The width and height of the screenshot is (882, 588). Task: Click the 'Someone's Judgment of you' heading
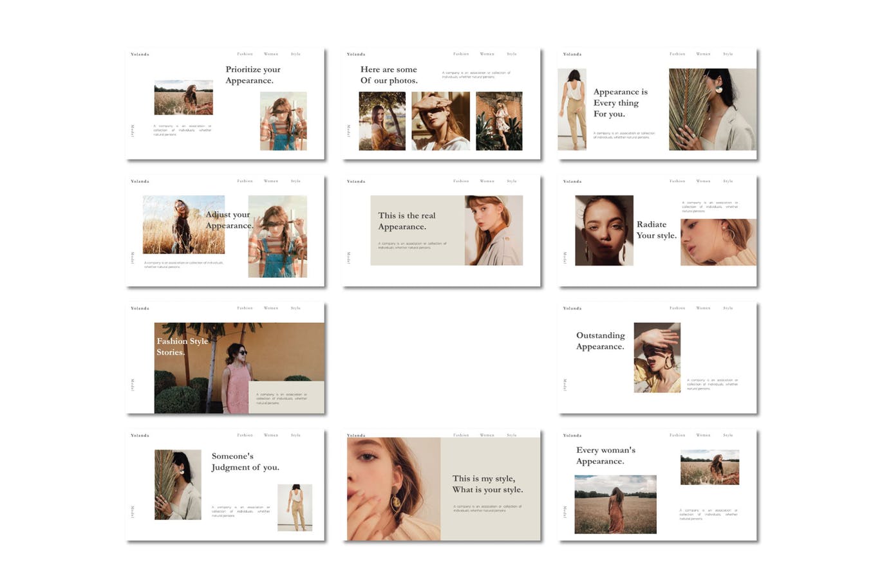pos(245,462)
